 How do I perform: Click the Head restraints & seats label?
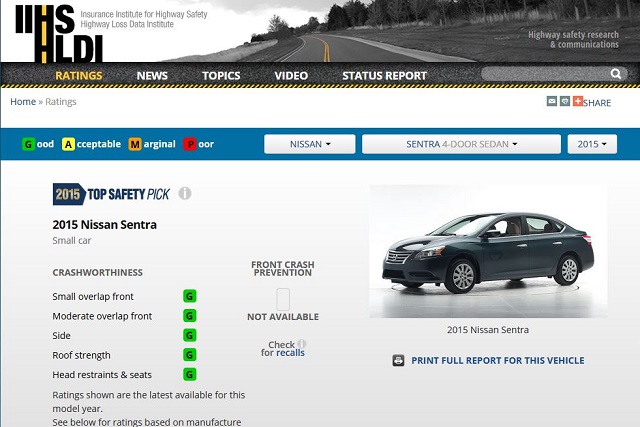102,375
